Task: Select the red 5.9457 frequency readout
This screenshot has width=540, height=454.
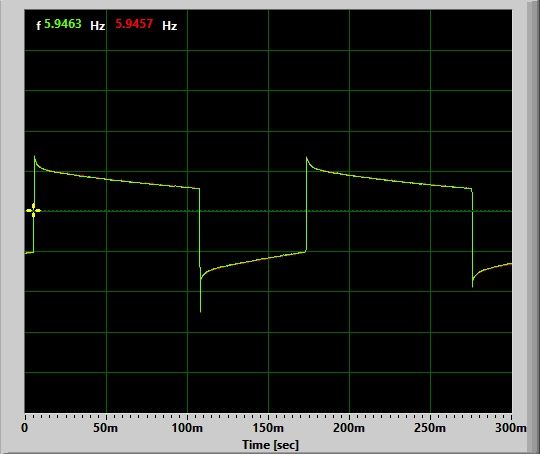Action: pos(134,24)
